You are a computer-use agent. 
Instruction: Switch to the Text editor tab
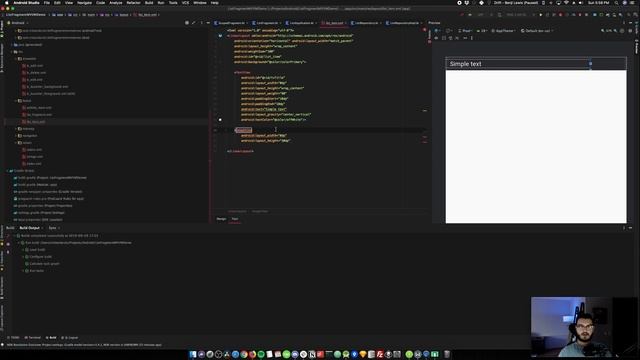click(x=235, y=219)
